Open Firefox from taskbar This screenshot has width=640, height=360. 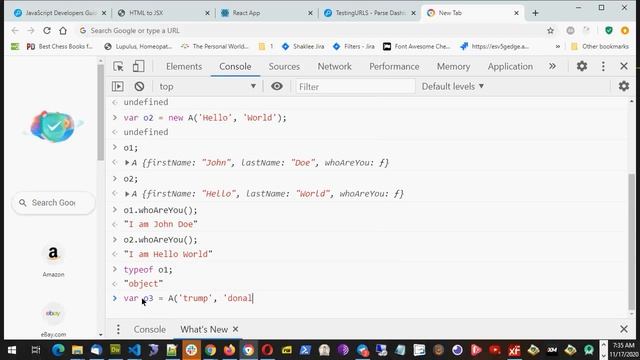coord(229,350)
